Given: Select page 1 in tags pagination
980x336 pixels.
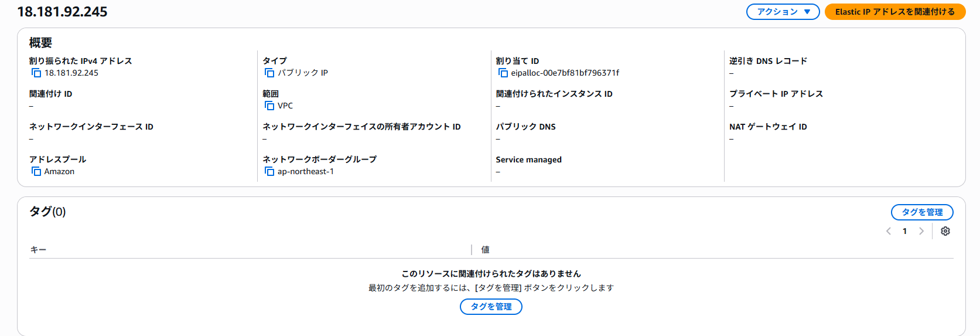Looking at the screenshot, I should pyautogui.click(x=904, y=231).
